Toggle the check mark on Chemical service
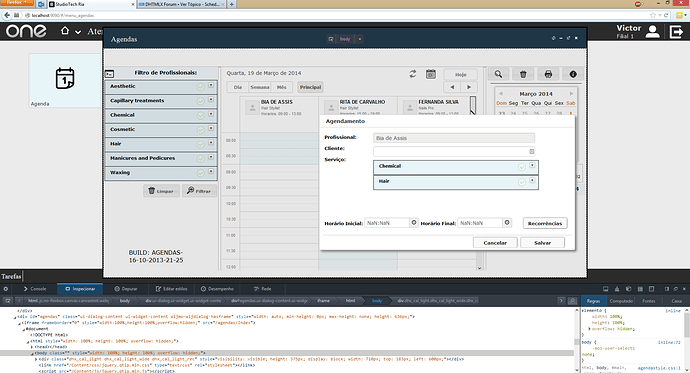Screen dimensions: 690x373 pyautogui.click(x=522, y=167)
